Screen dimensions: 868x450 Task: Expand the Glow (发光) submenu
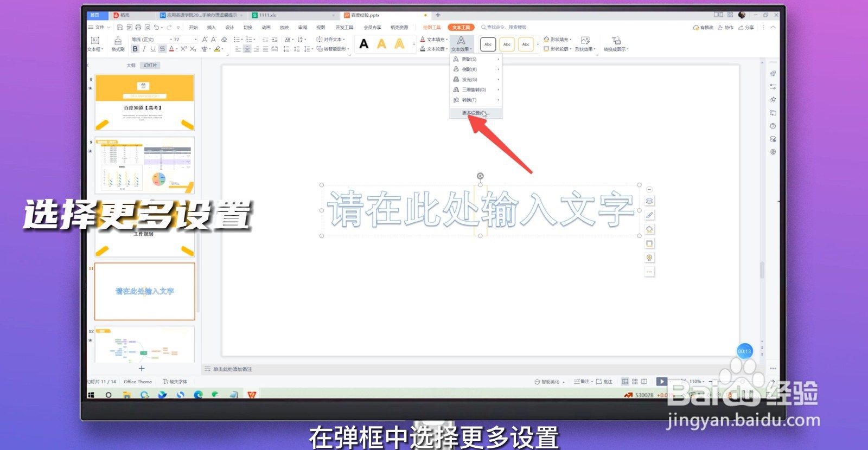pos(476,80)
